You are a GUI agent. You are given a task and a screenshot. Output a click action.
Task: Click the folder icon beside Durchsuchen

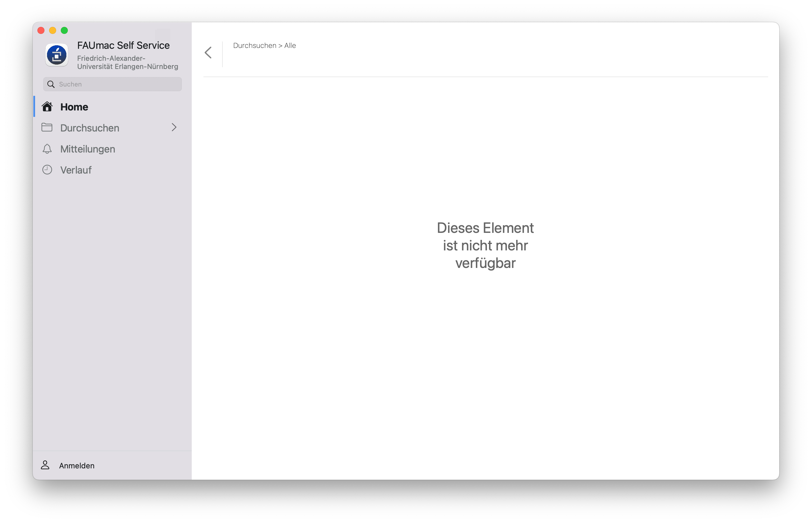coord(47,127)
